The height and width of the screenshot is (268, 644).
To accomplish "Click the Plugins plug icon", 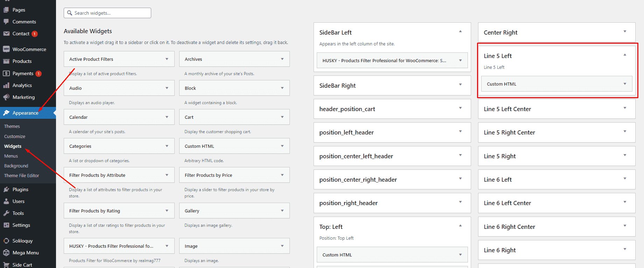I will tap(6, 189).
